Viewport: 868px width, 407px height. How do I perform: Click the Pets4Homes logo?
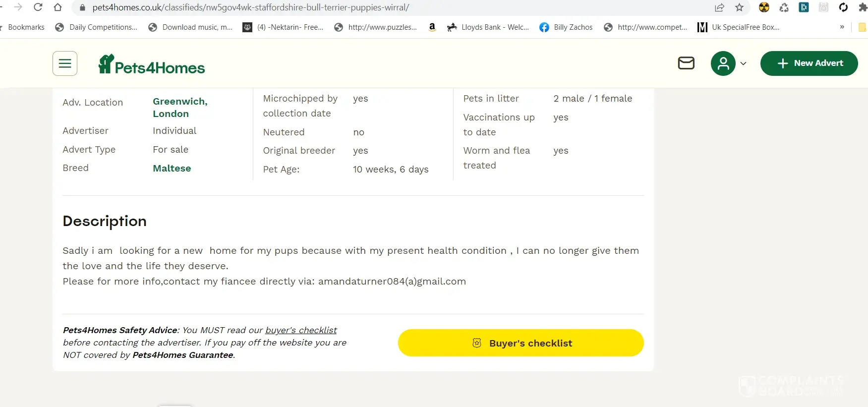[x=152, y=64]
